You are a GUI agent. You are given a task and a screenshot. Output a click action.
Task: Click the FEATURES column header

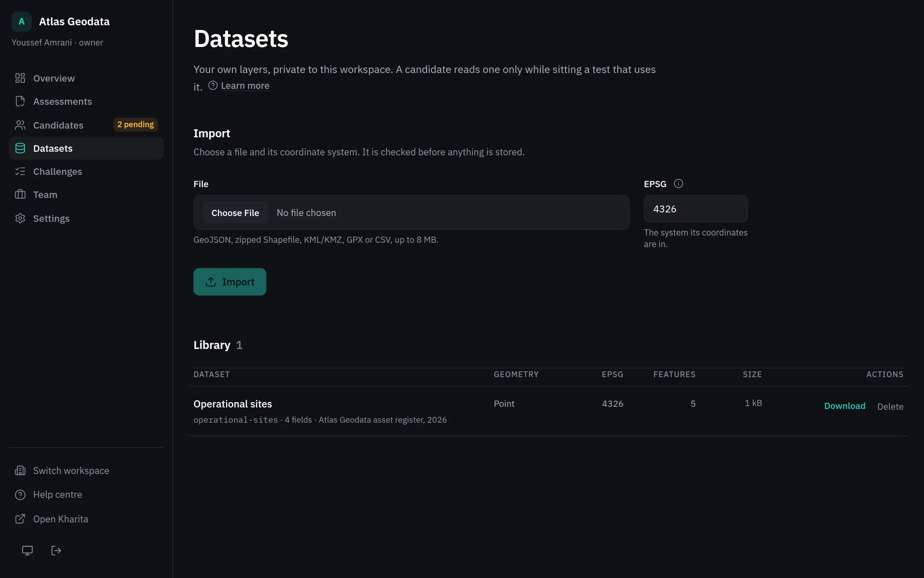(x=674, y=374)
